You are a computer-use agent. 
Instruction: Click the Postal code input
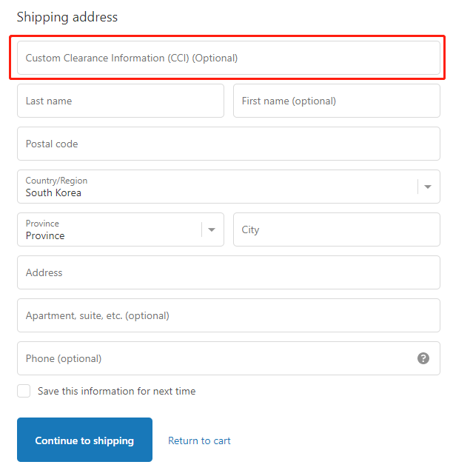(x=229, y=144)
